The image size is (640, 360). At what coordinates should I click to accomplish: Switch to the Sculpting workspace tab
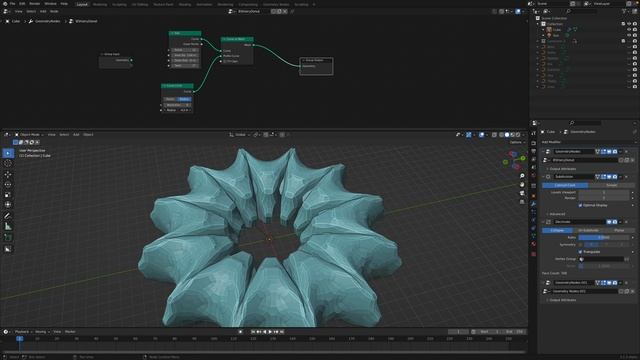point(119,4)
